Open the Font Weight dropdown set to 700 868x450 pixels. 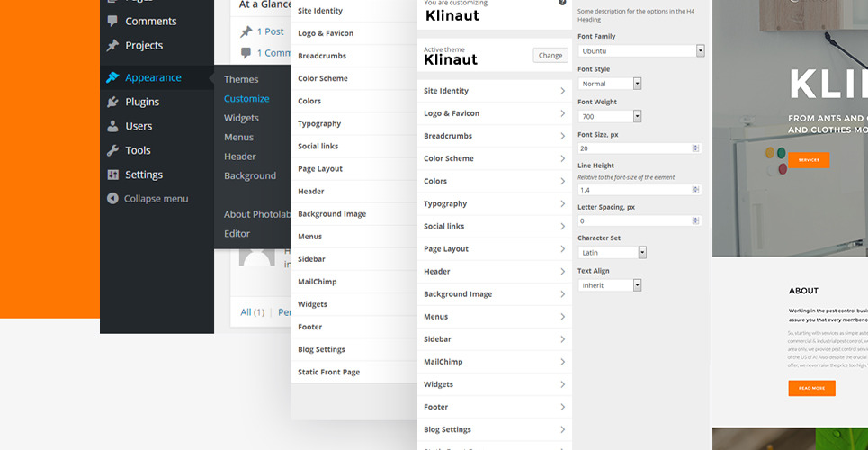click(610, 116)
